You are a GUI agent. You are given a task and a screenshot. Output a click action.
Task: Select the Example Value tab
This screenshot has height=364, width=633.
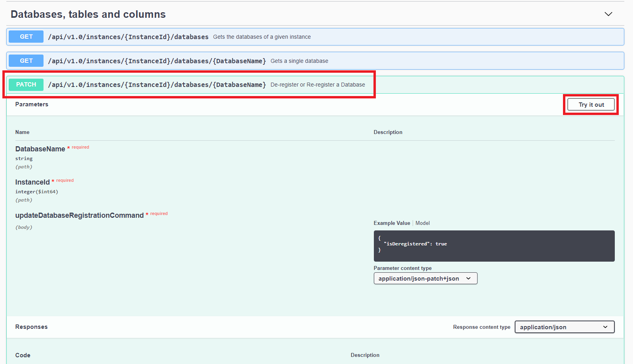pyautogui.click(x=392, y=223)
